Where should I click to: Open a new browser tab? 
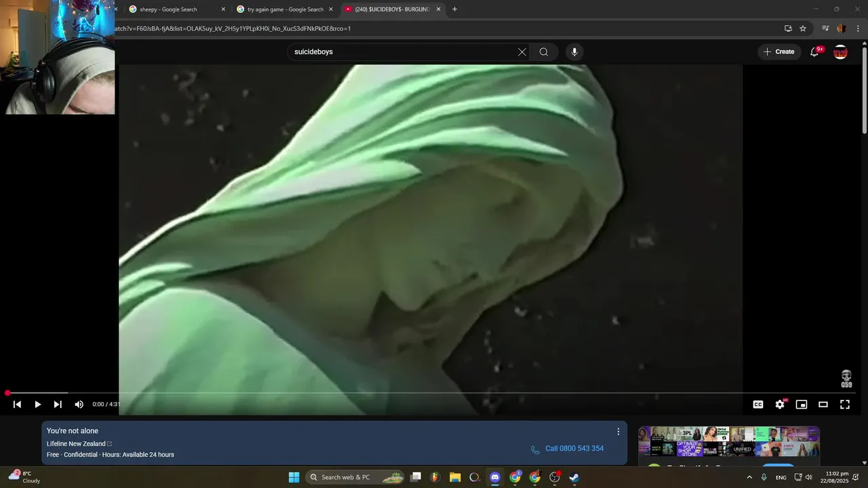click(x=454, y=9)
